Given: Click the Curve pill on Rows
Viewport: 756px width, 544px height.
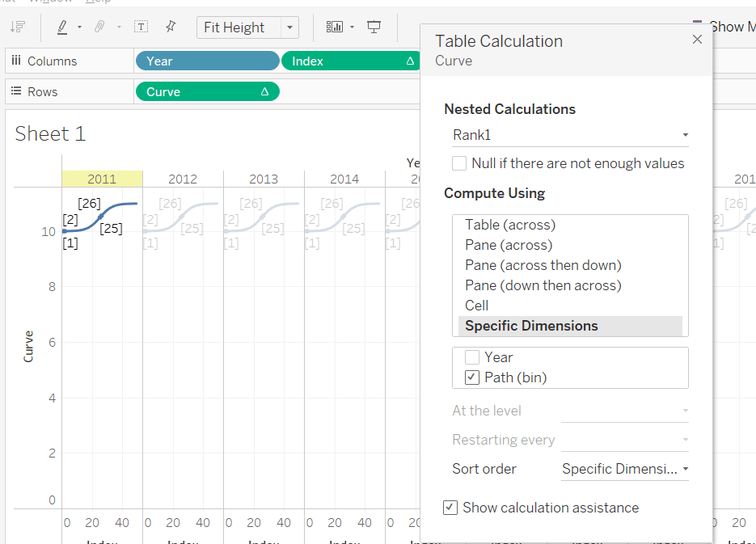Looking at the screenshot, I should click(x=207, y=91).
